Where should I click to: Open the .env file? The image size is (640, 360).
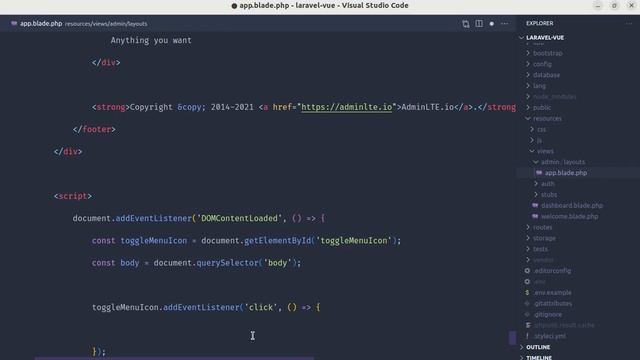pos(539,282)
